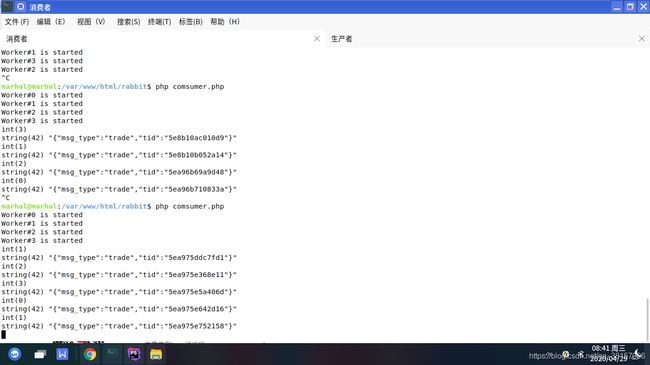Open the 视图(V) menu
650x365 pixels.
pyautogui.click(x=91, y=22)
